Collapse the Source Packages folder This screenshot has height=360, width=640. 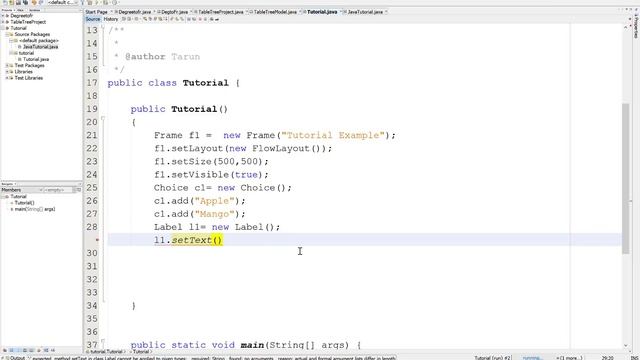[7, 34]
